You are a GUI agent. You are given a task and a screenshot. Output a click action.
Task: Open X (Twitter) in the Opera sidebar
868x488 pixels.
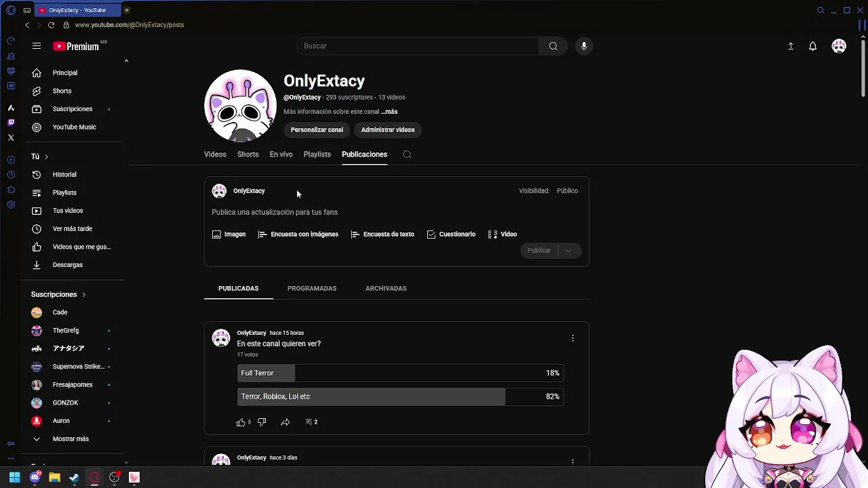tap(11, 138)
